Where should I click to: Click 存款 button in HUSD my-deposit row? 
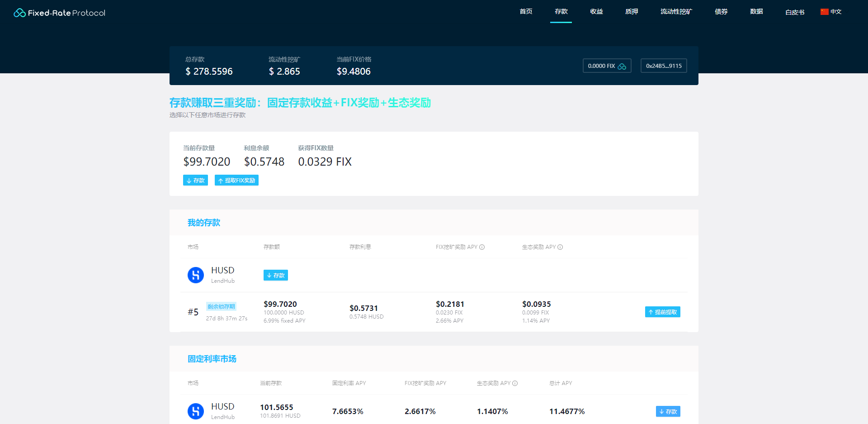click(276, 275)
